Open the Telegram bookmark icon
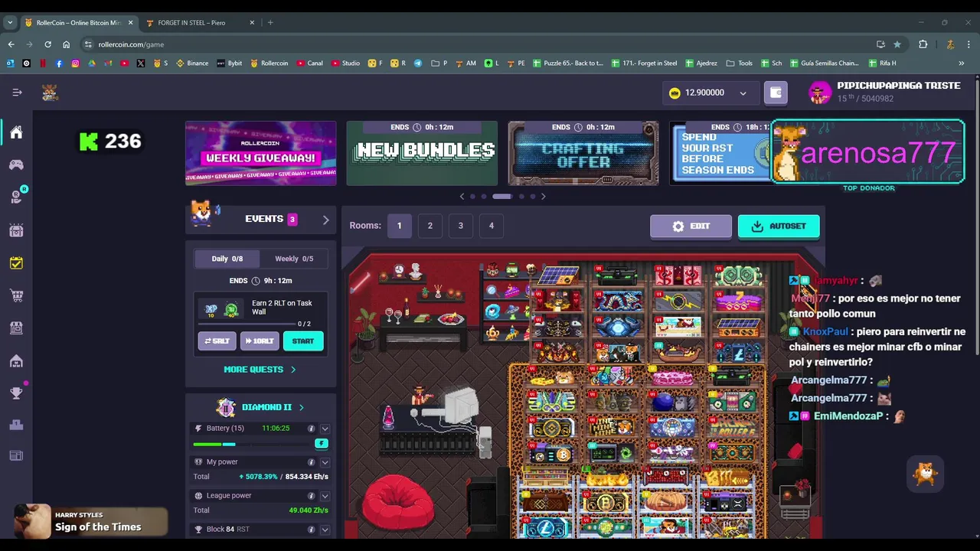Screen dimensions: 980x551 [418, 64]
